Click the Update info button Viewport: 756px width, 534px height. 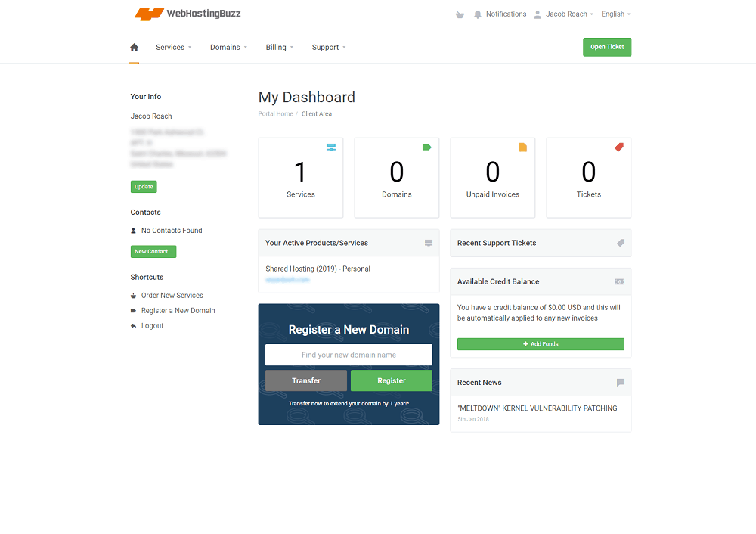point(144,187)
